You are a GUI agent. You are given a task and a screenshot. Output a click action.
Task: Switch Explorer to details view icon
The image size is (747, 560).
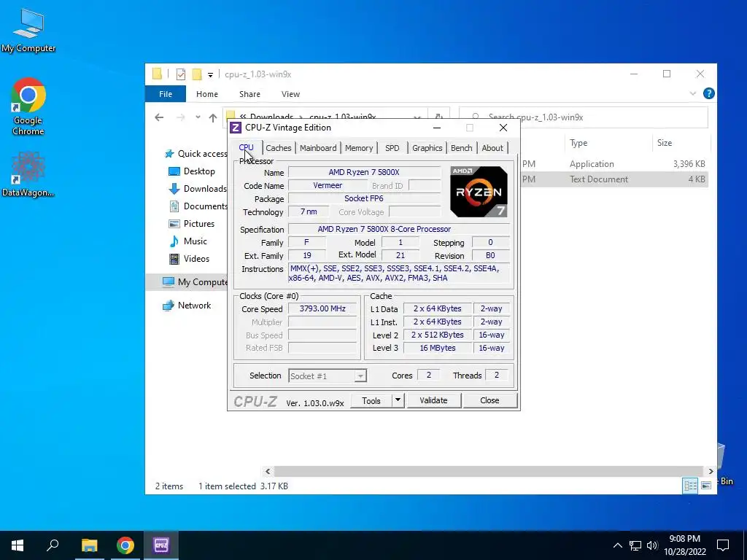point(690,486)
